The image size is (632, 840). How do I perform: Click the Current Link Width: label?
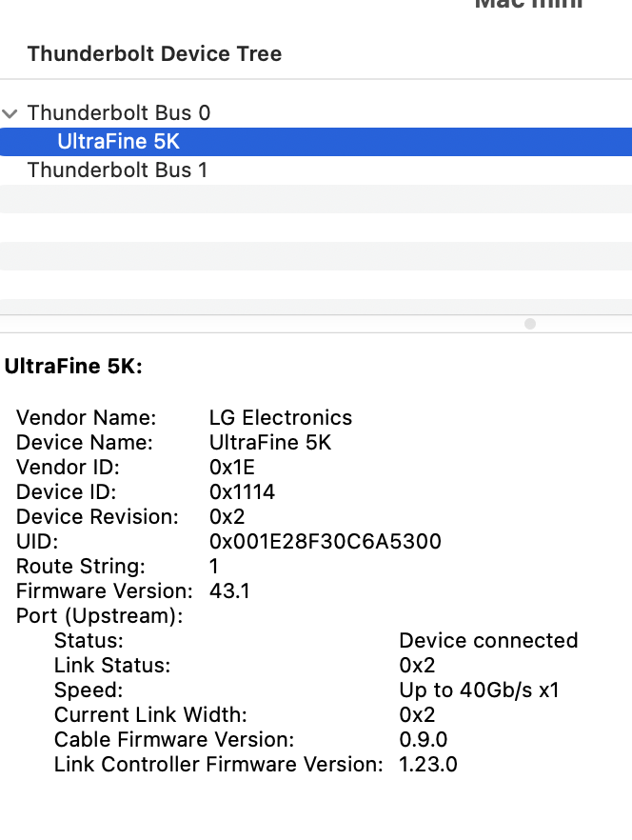click(150, 714)
